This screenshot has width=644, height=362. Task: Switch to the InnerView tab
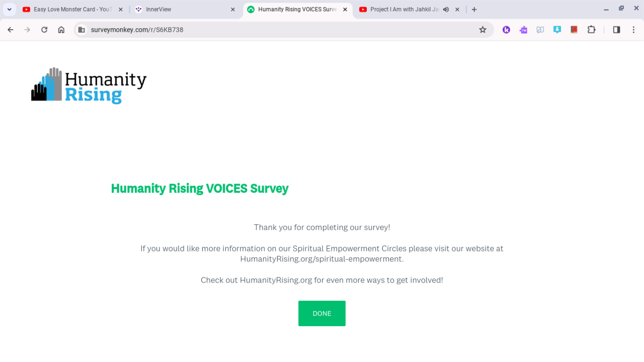click(x=181, y=10)
